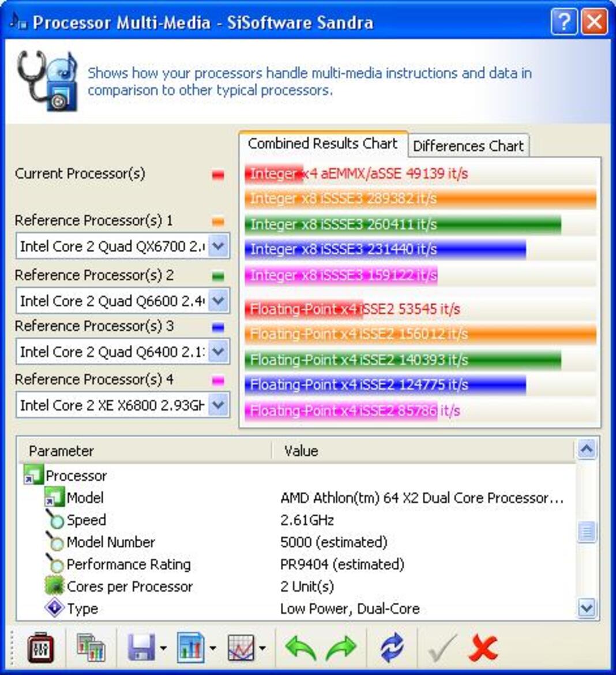Save results with the floppy disk icon
Image resolution: width=616 pixels, height=675 pixels.
[141, 647]
